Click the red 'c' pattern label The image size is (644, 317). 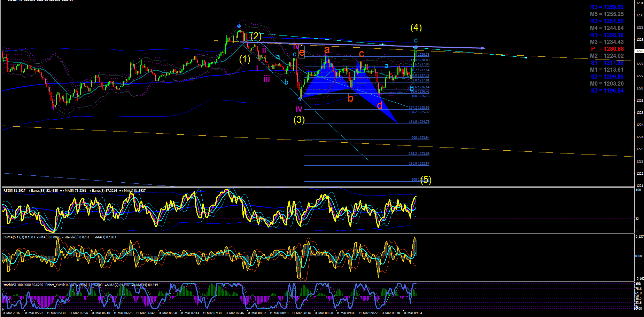pos(362,54)
